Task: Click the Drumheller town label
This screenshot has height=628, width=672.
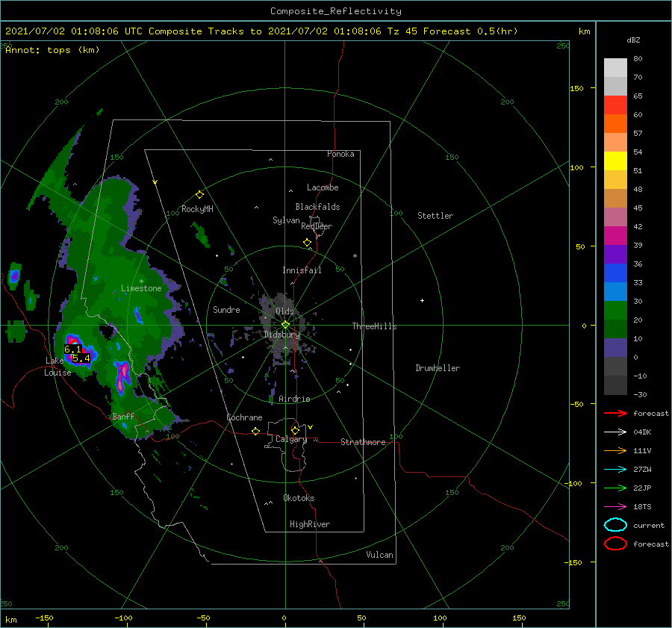Action: click(x=438, y=368)
